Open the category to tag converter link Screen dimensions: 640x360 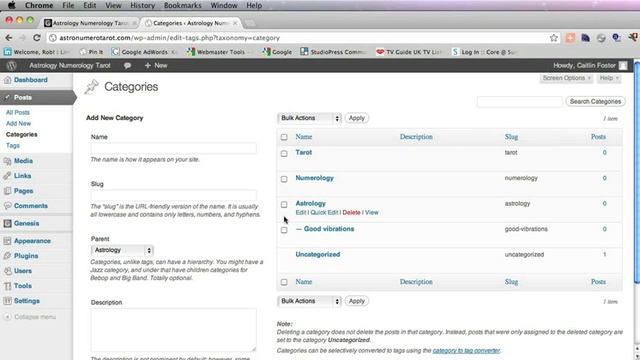click(x=466, y=351)
